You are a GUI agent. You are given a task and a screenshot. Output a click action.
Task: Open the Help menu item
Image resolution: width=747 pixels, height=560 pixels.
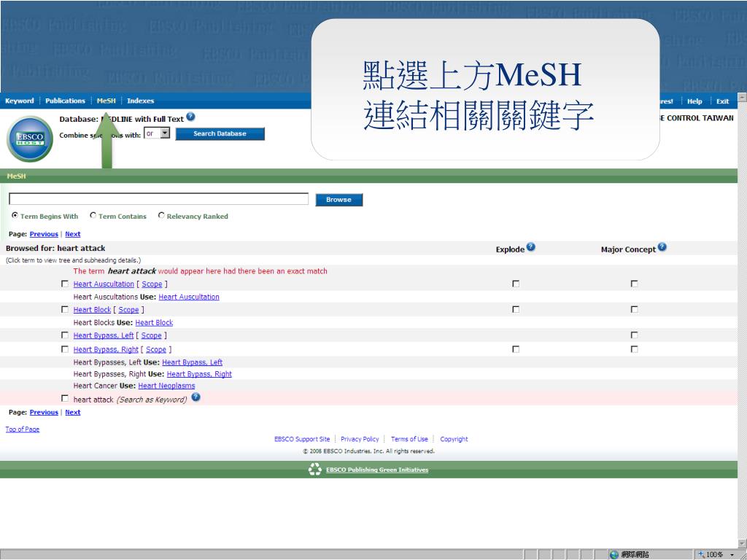click(x=694, y=101)
